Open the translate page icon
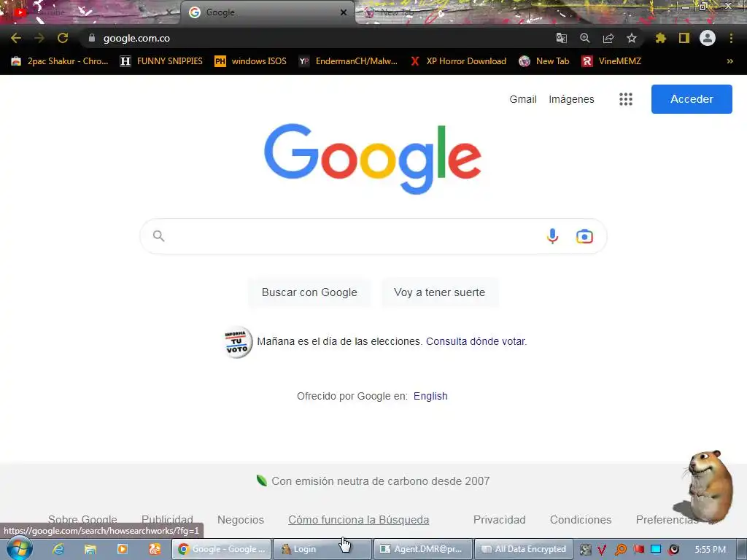 pos(562,38)
